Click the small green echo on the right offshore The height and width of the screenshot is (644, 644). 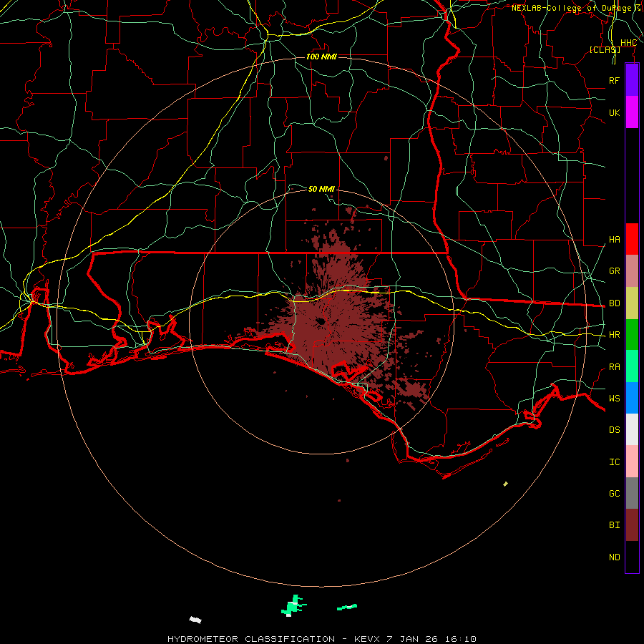tap(347, 607)
